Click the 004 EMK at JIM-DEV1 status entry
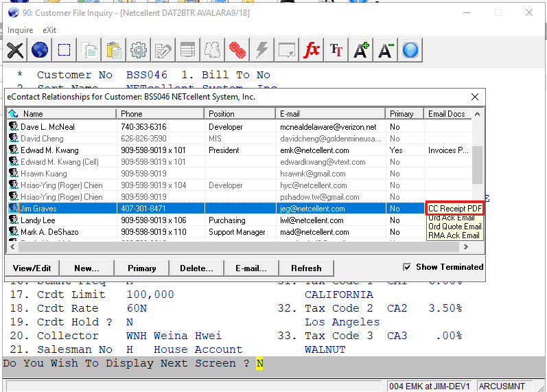 [430, 386]
